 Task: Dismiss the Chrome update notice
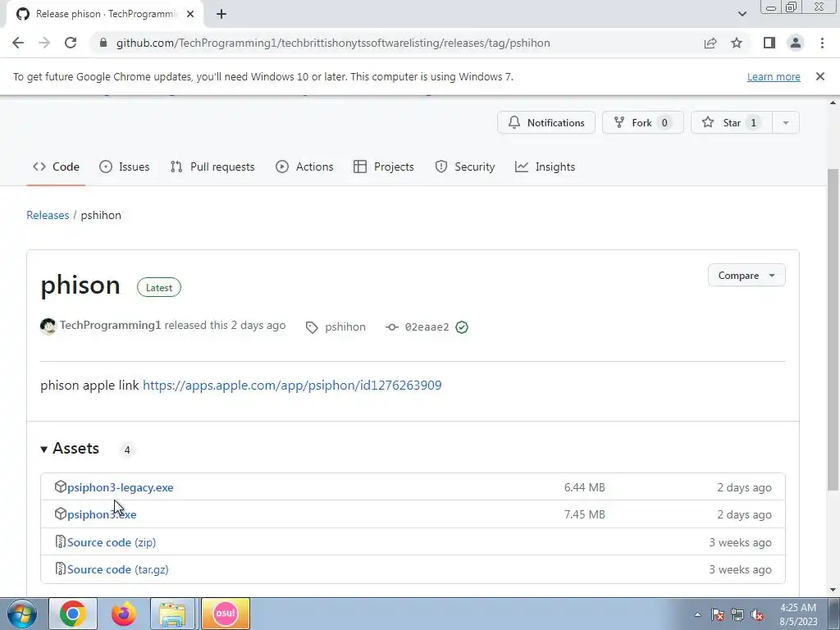coord(820,76)
